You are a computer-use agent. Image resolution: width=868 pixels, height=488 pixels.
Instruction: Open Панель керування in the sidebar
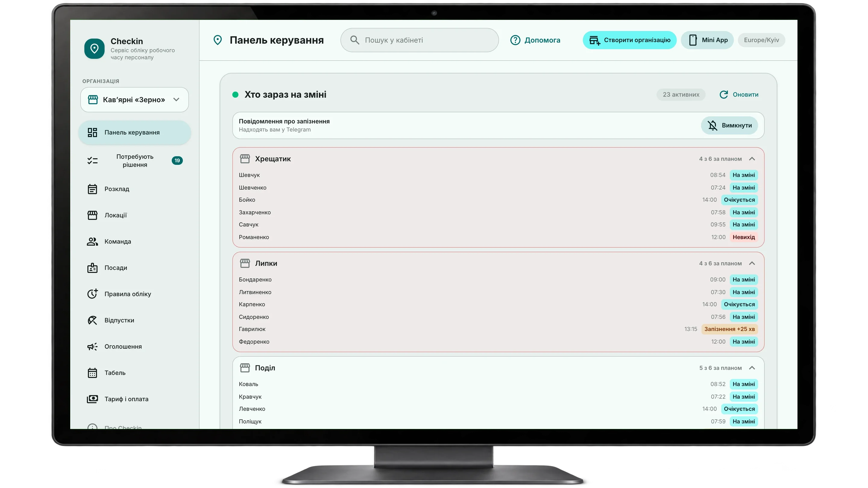click(x=135, y=132)
